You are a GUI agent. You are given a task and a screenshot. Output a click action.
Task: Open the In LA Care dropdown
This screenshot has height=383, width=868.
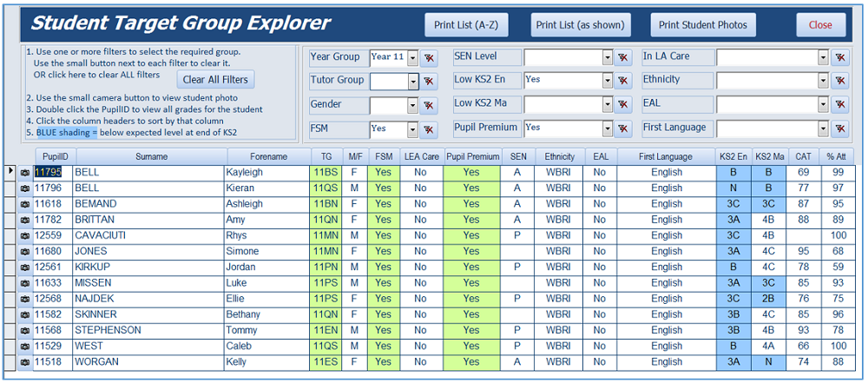(823, 57)
